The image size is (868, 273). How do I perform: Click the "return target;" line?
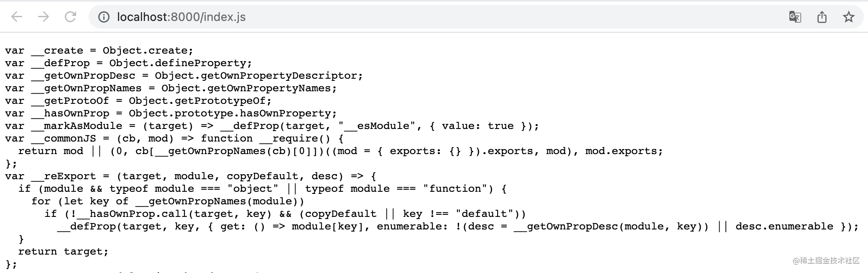pos(63,252)
